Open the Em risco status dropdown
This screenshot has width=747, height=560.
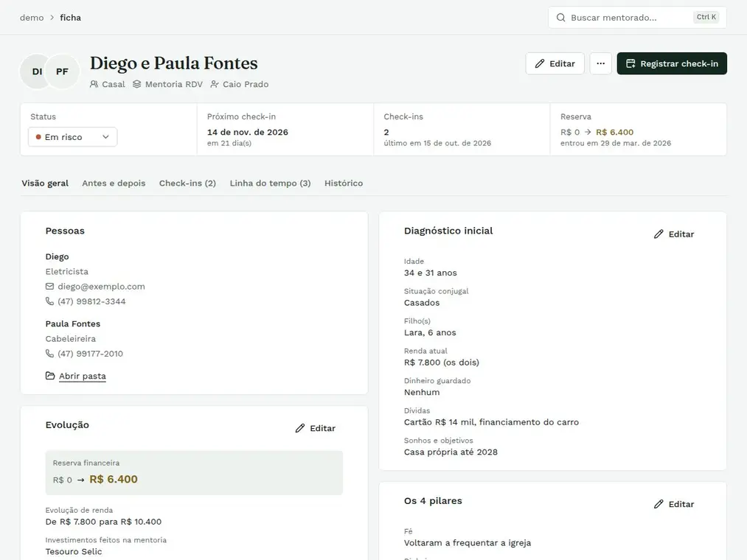pyautogui.click(x=72, y=137)
